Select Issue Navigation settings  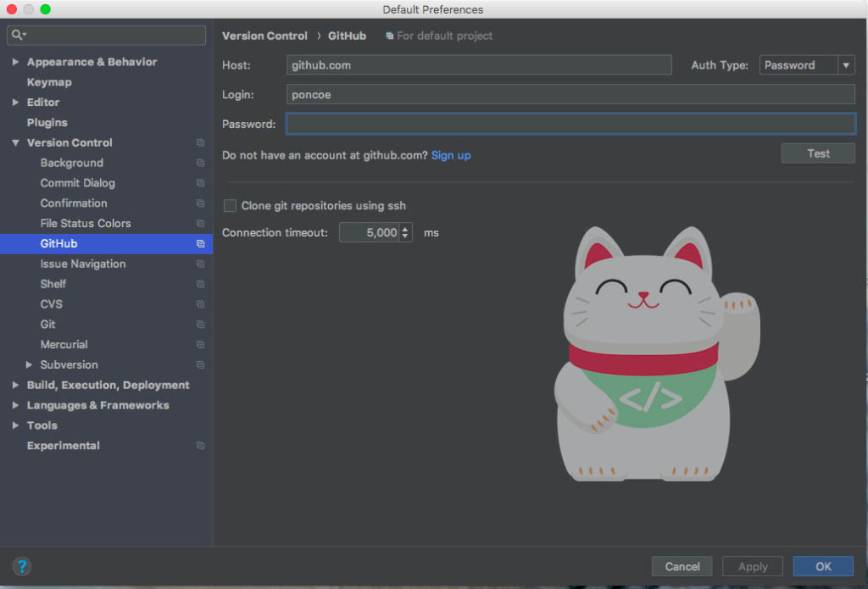[82, 264]
